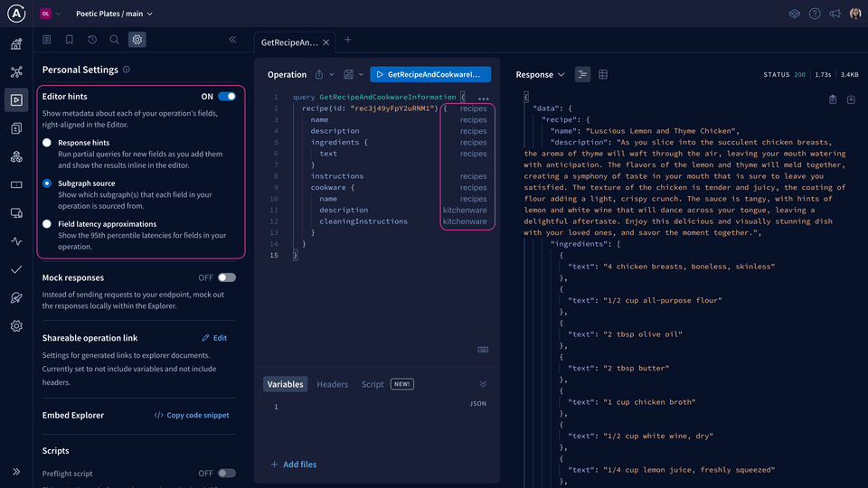This screenshot has height=488, width=868.
Task: Open the organization avatar dropdown
Action: click(51, 14)
